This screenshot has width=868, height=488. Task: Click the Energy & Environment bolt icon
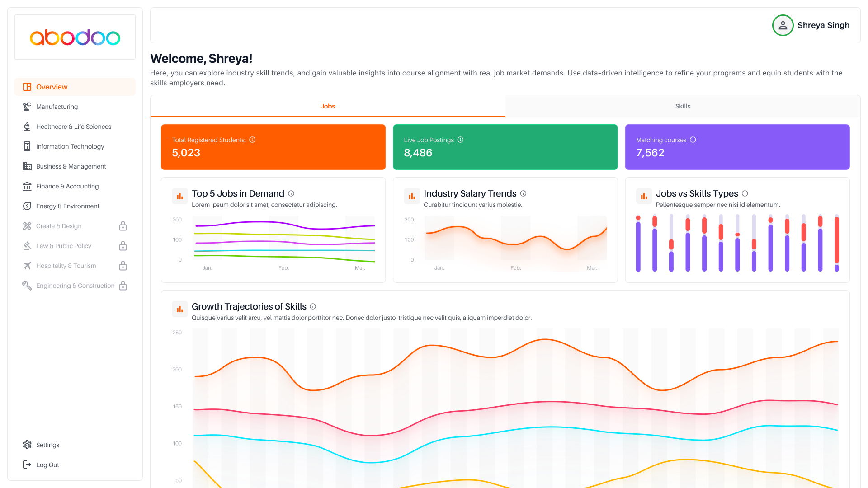27,206
